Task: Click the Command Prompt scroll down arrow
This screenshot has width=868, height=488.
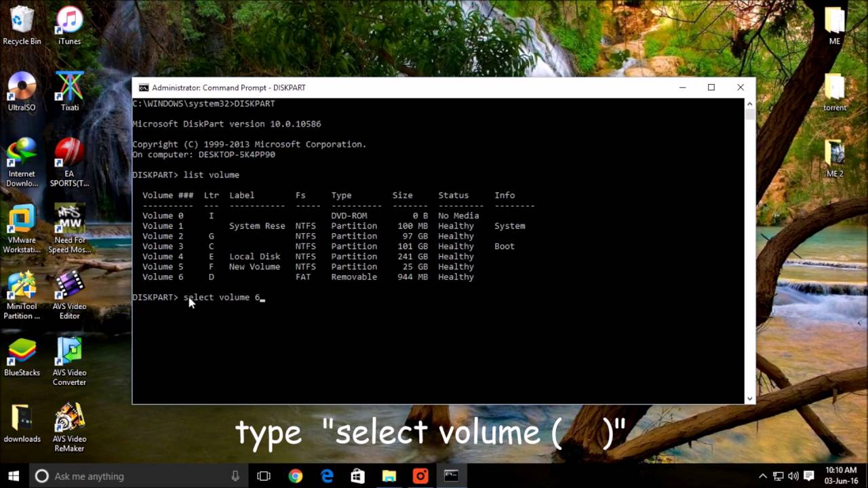Action: pos(749,399)
